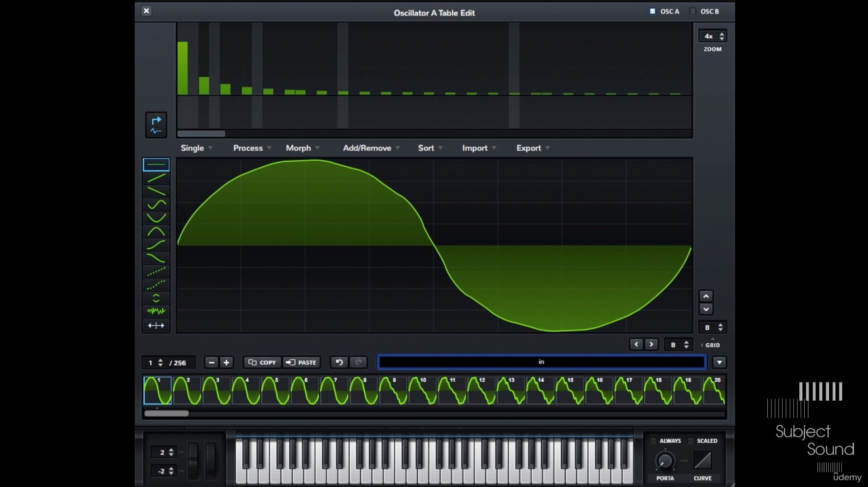Select the convex arch curve shape
Viewport: 868px width, 487px height.
(156, 231)
